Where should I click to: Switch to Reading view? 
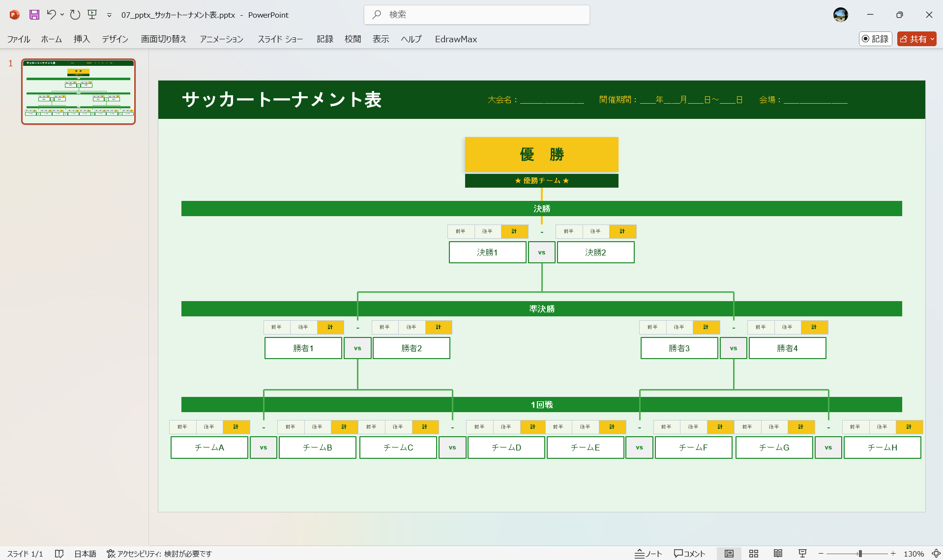(x=777, y=553)
